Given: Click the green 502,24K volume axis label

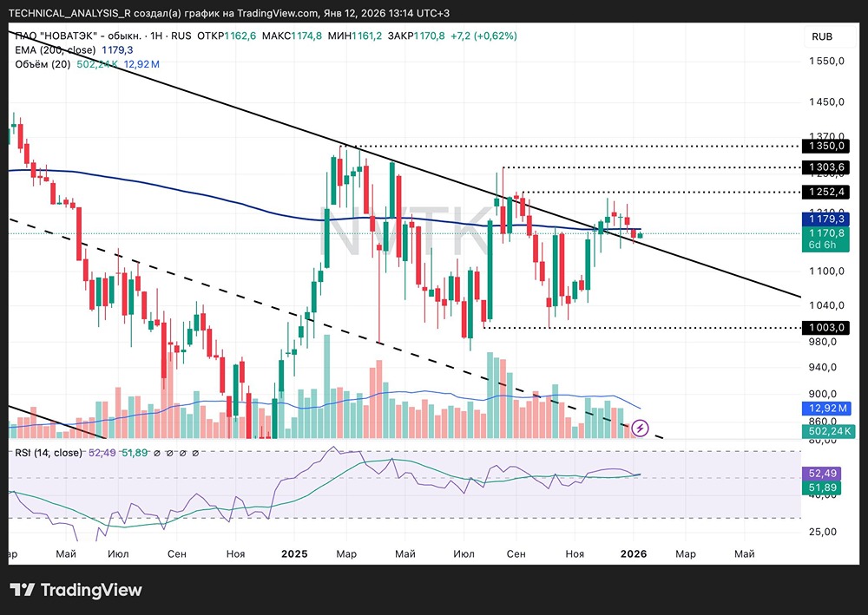Looking at the screenshot, I should [x=829, y=431].
